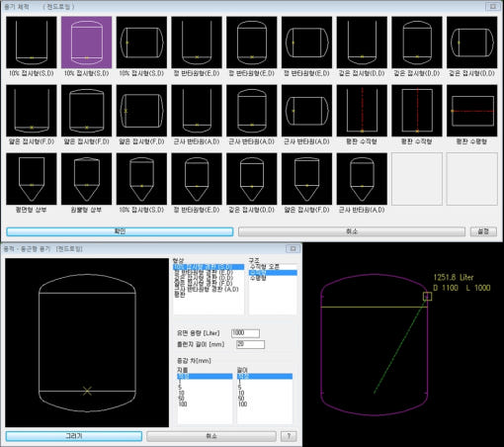Edit the 유면 용량 [Liter] field
Image resolution: width=504 pixels, height=447 pixels.
(x=245, y=333)
